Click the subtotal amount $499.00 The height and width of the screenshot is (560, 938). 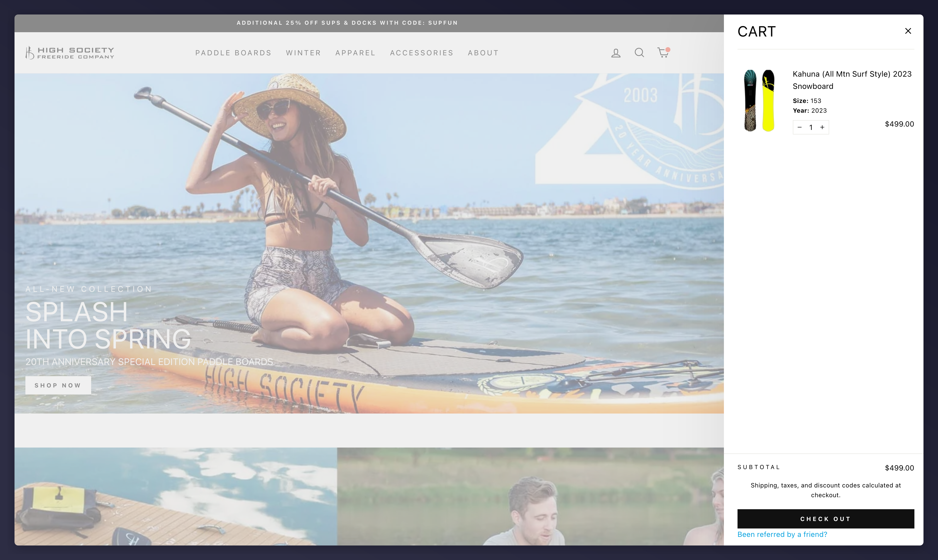(899, 468)
